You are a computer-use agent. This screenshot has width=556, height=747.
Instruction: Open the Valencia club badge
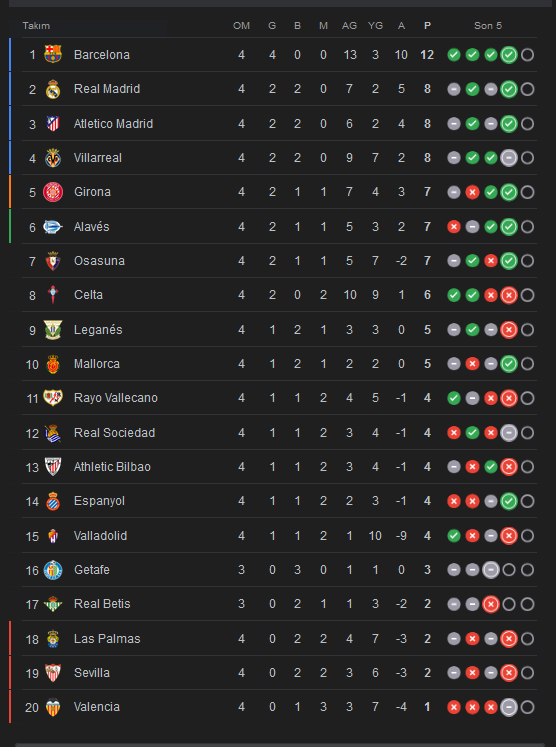[53, 707]
